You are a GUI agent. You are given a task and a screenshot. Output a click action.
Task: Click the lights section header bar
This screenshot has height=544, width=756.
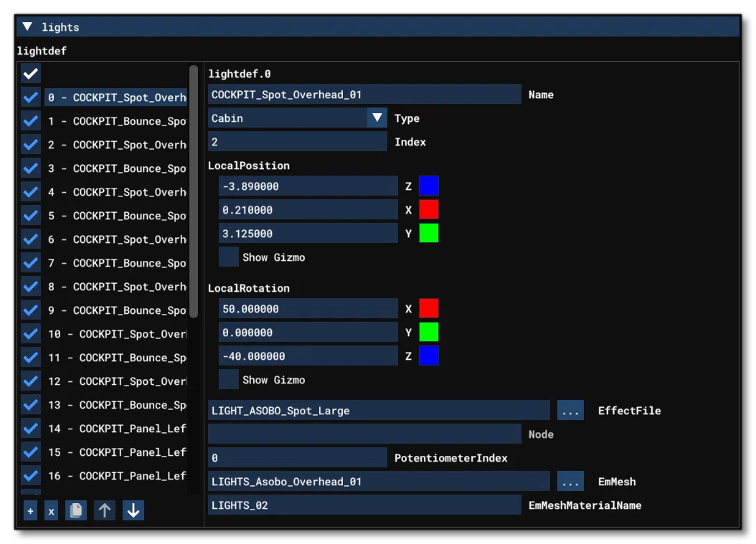378,27
